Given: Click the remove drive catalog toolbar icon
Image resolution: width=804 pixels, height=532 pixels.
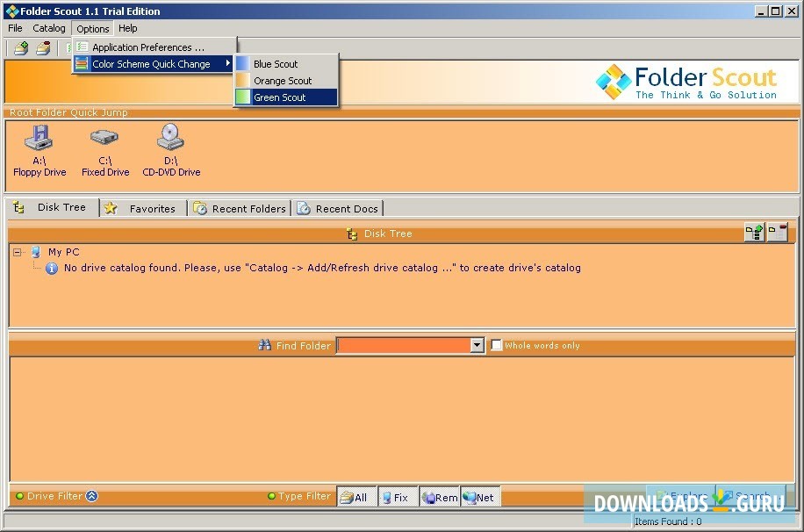Looking at the screenshot, I should [x=44, y=48].
